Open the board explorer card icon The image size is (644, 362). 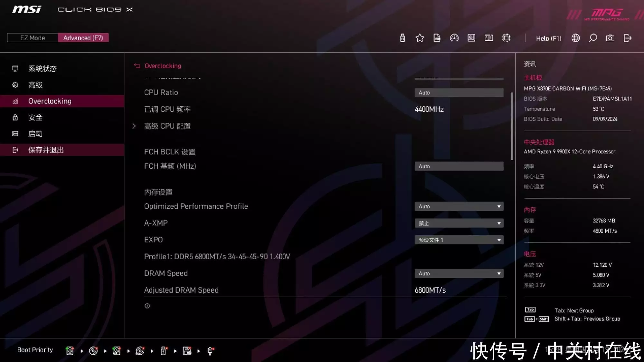coord(489,38)
